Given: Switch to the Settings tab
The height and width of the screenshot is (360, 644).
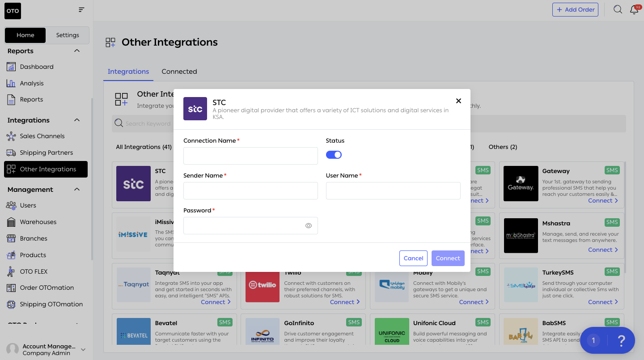Looking at the screenshot, I should tap(68, 35).
